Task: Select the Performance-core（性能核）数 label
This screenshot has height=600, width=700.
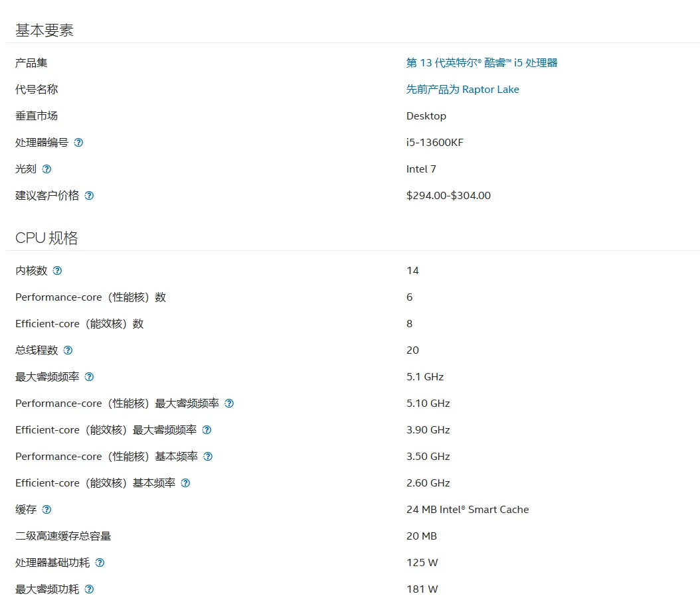Action: (90, 297)
